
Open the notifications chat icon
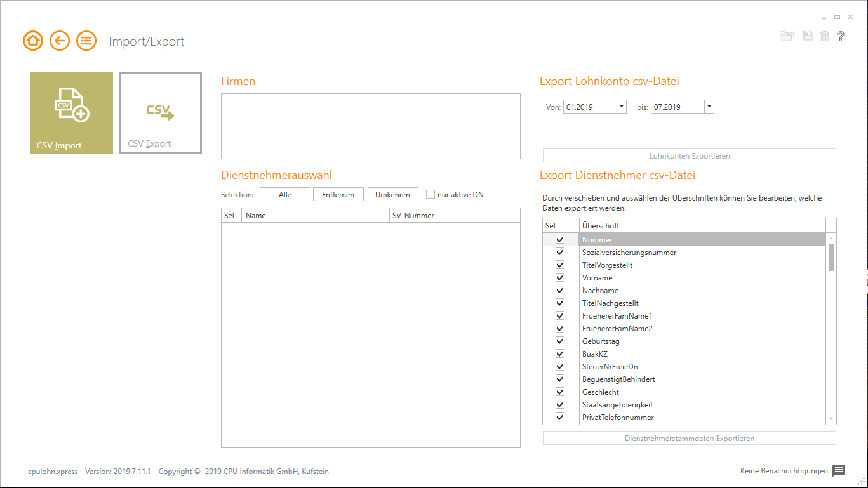(839, 470)
